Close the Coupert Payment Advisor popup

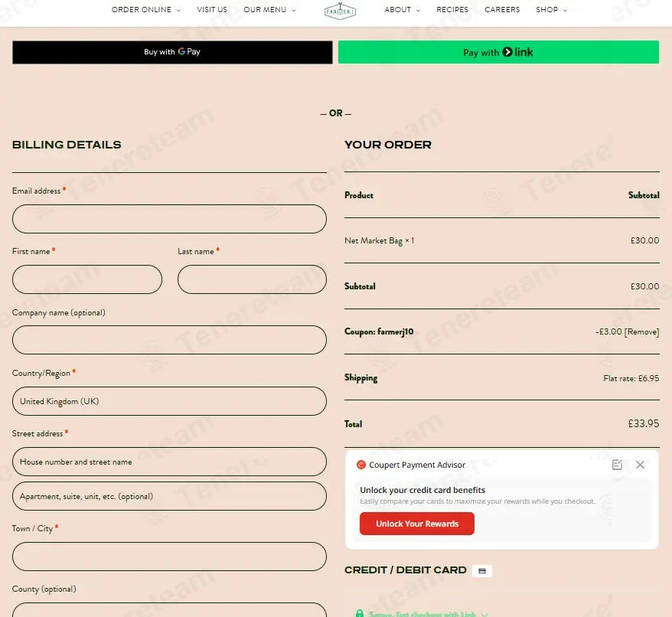pyautogui.click(x=640, y=465)
